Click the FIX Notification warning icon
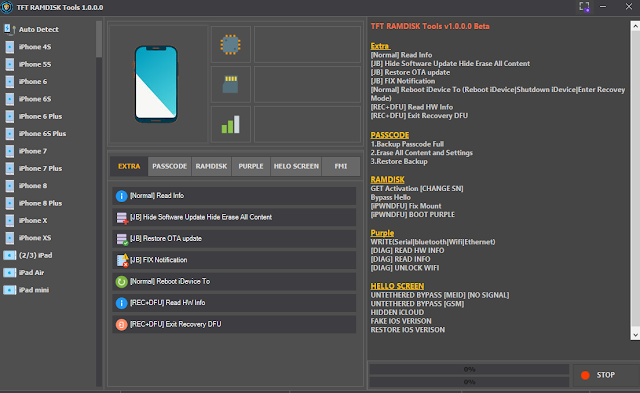The height and width of the screenshot is (393, 640). point(122,260)
